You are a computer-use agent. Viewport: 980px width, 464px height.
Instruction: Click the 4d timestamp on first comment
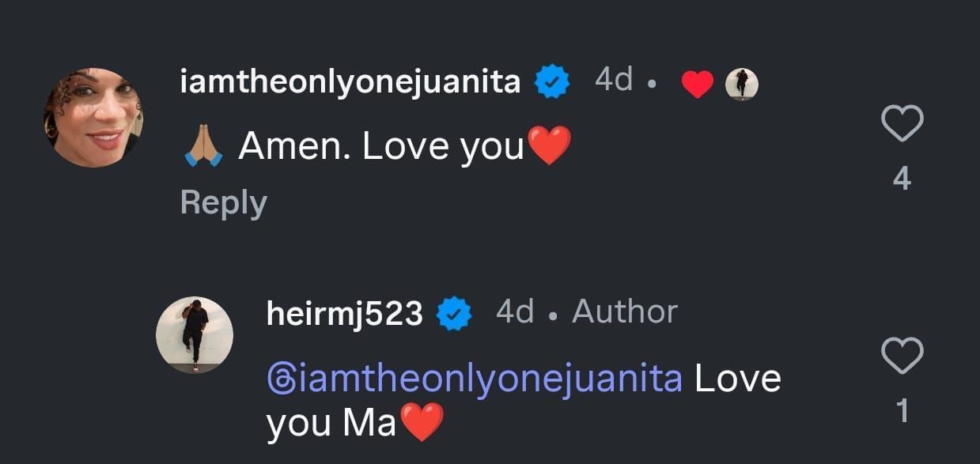614,80
